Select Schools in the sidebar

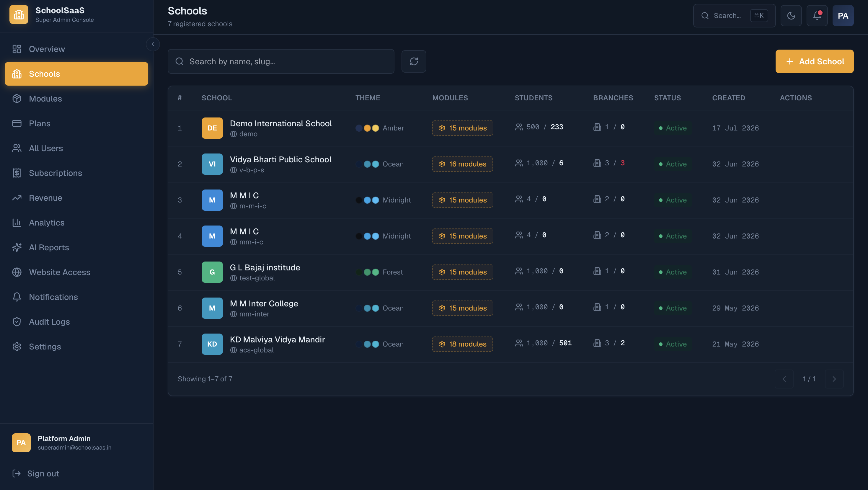[x=76, y=74]
